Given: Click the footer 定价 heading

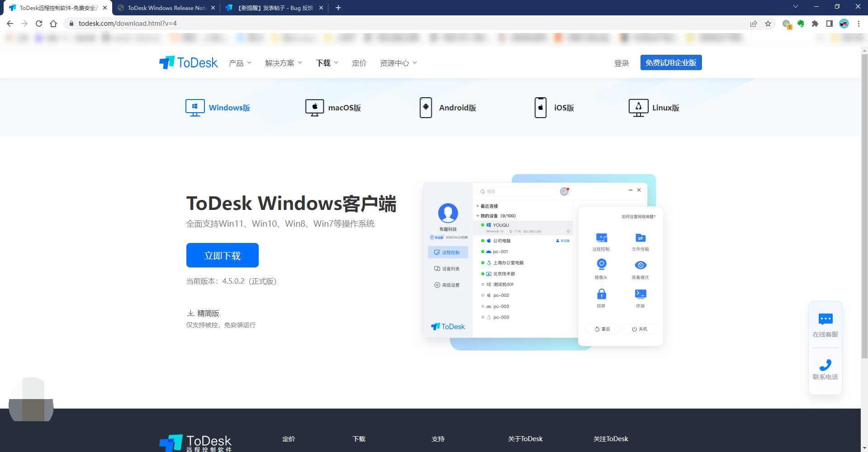Looking at the screenshot, I should click(x=289, y=439).
